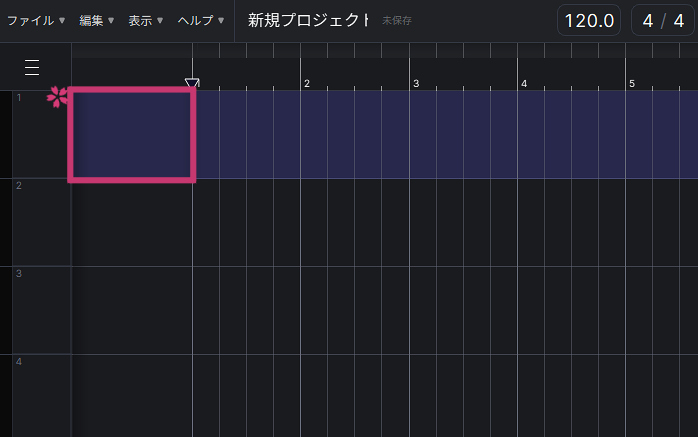Select the track 2 header

(x=35, y=222)
